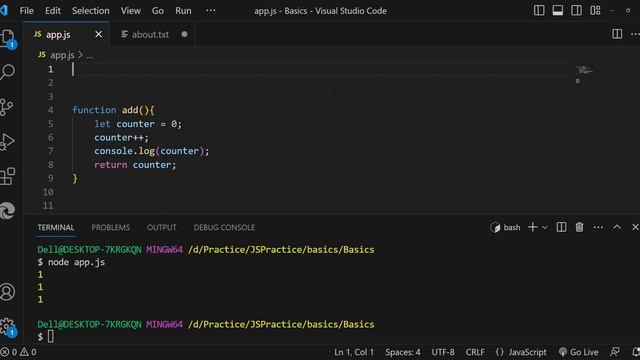Click app.js in the breadcrumb
The width and height of the screenshot is (640, 360).
pos(62,55)
